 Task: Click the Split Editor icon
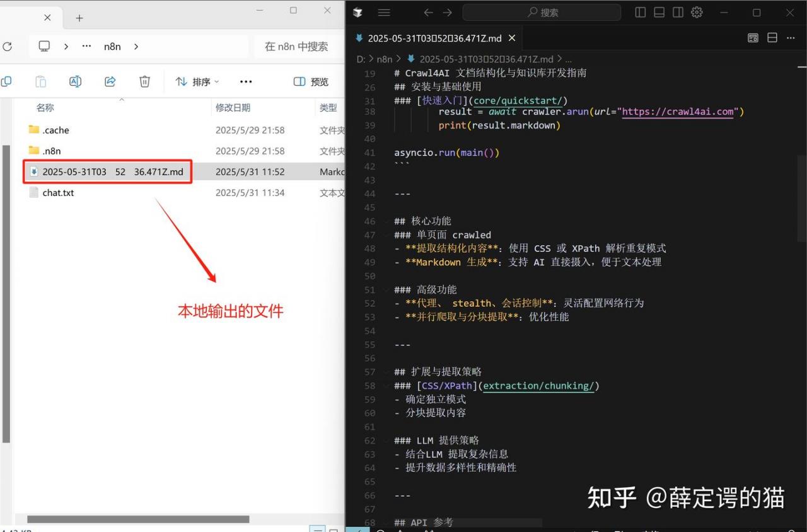(x=772, y=38)
